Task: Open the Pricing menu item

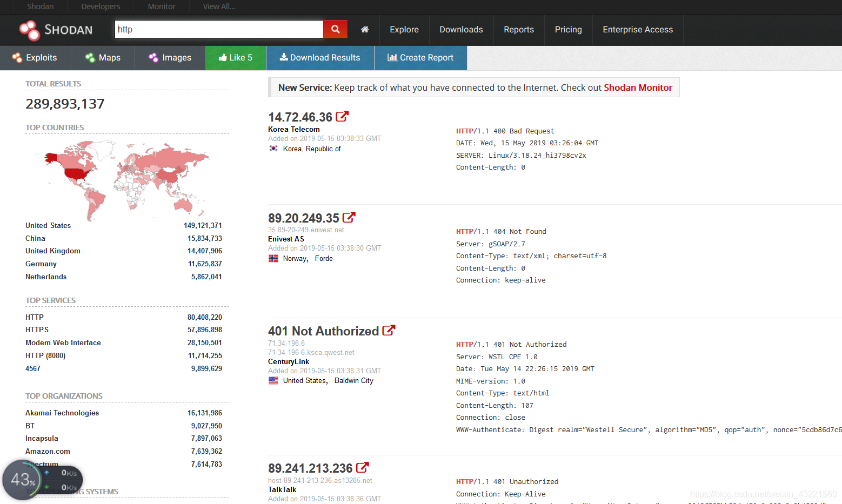Action: pyautogui.click(x=569, y=30)
